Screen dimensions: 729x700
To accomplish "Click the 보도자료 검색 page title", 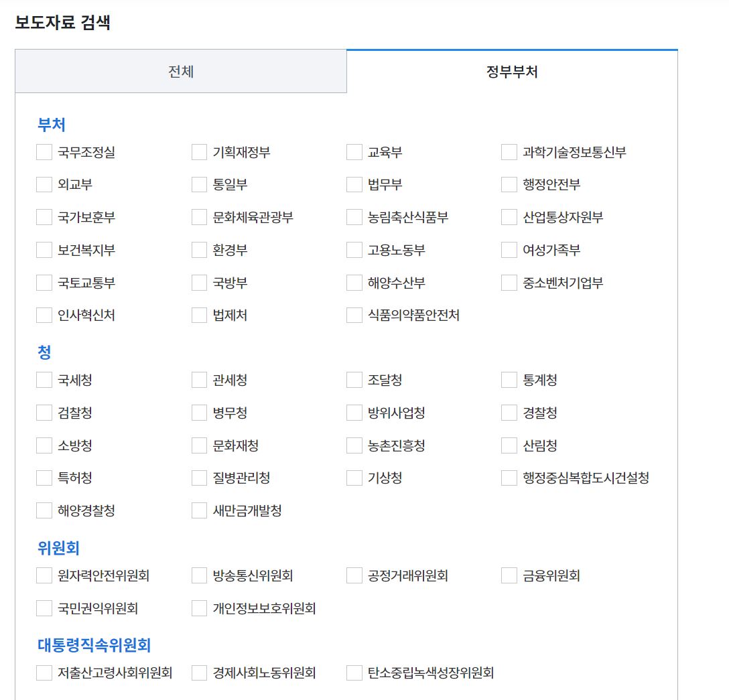I will click(63, 22).
